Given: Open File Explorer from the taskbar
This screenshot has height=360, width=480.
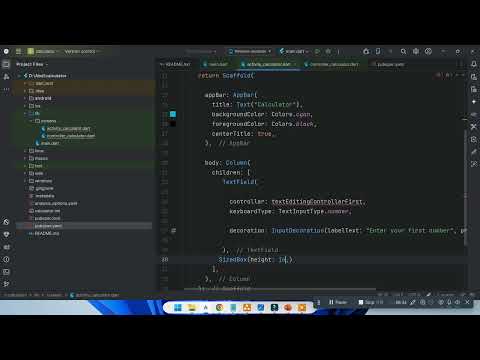Looking at the screenshot, I should tap(192, 307).
